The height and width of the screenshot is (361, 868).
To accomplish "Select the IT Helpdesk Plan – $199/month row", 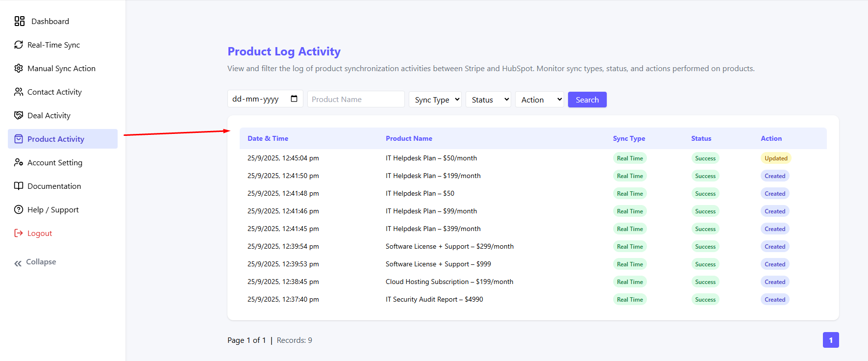I will coord(533,176).
